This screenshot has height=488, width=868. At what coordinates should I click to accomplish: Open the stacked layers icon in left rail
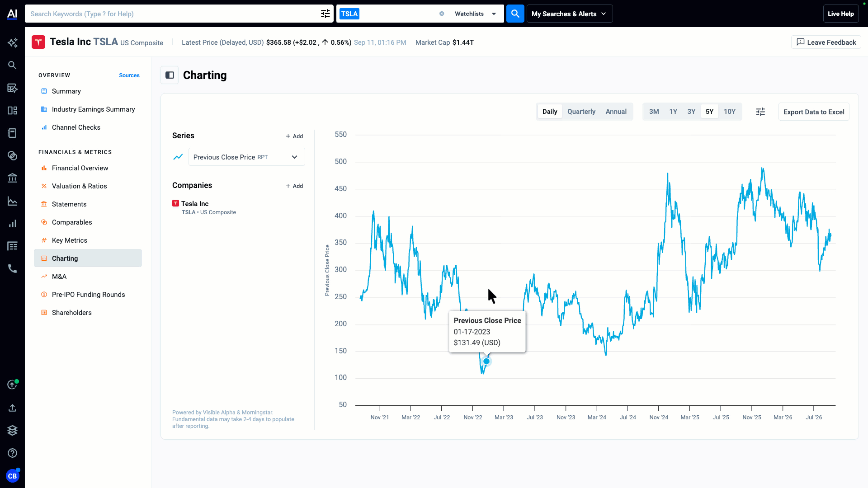(12, 431)
